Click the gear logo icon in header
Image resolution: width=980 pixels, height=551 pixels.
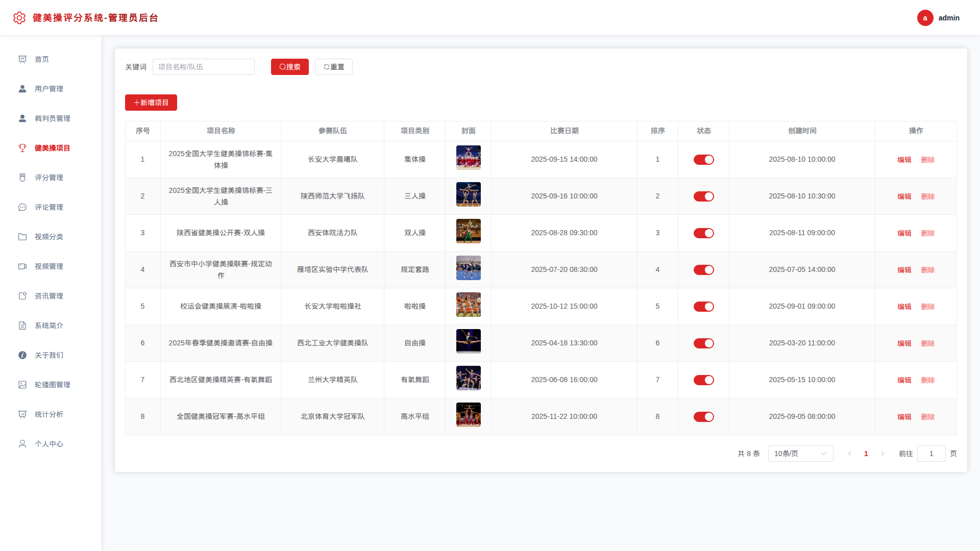19,18
